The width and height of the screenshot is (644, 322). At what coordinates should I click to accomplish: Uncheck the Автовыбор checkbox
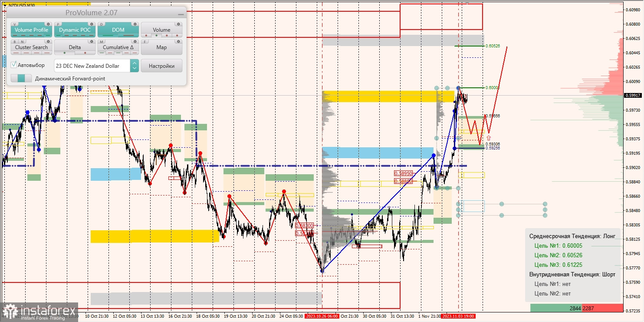[x=14, y=65]
